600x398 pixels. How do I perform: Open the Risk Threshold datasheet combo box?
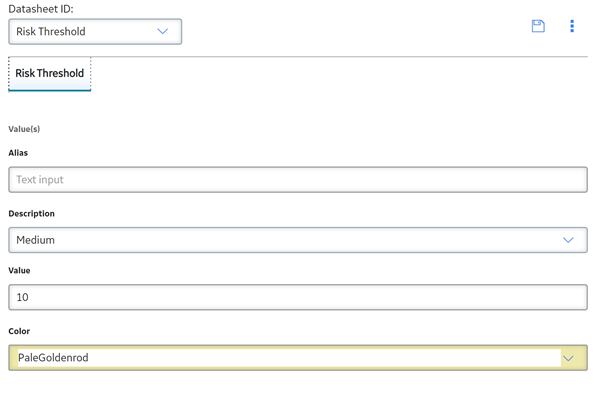tap(95, 31)
